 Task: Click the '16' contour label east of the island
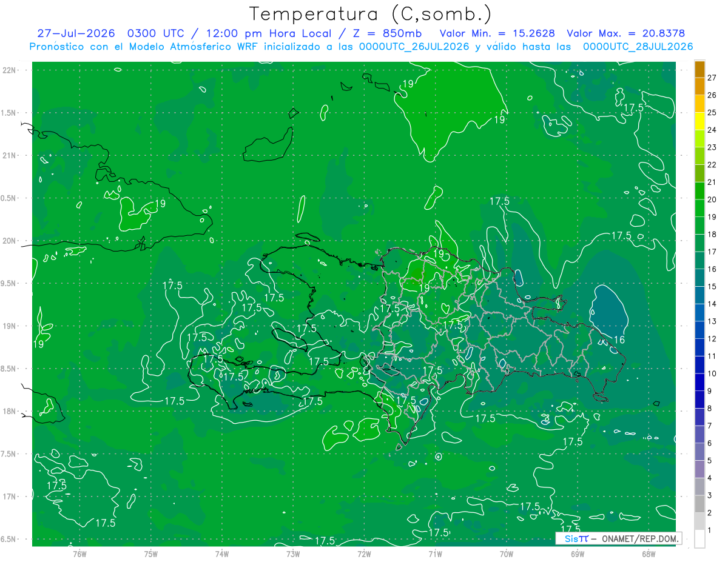point(619,340)
